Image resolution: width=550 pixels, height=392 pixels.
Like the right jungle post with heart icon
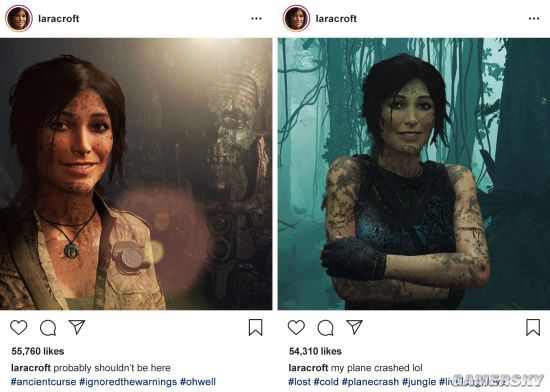pyautogui.click(x=296, y=327)
